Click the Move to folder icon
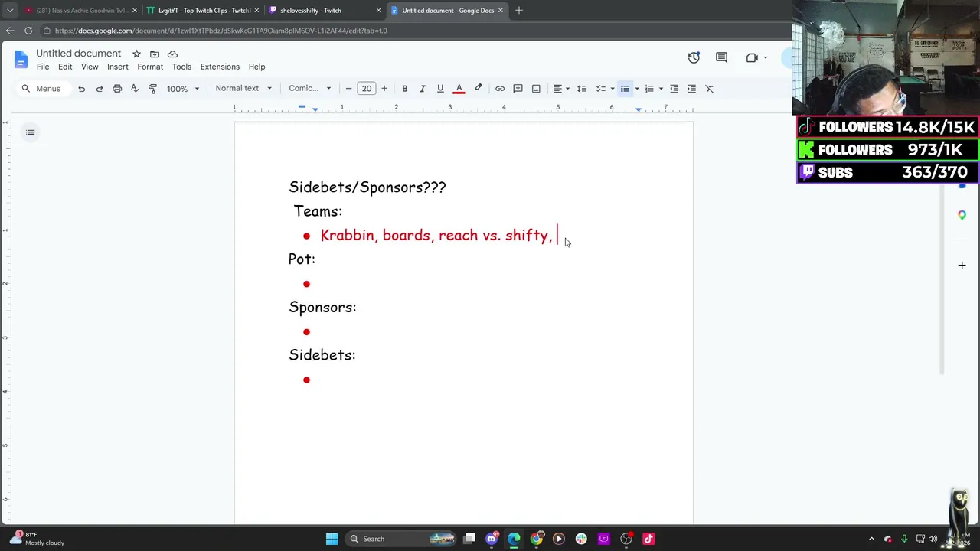The width and height of the screenshot is (980, 551). pyautogui.click(x=155, y=54)
